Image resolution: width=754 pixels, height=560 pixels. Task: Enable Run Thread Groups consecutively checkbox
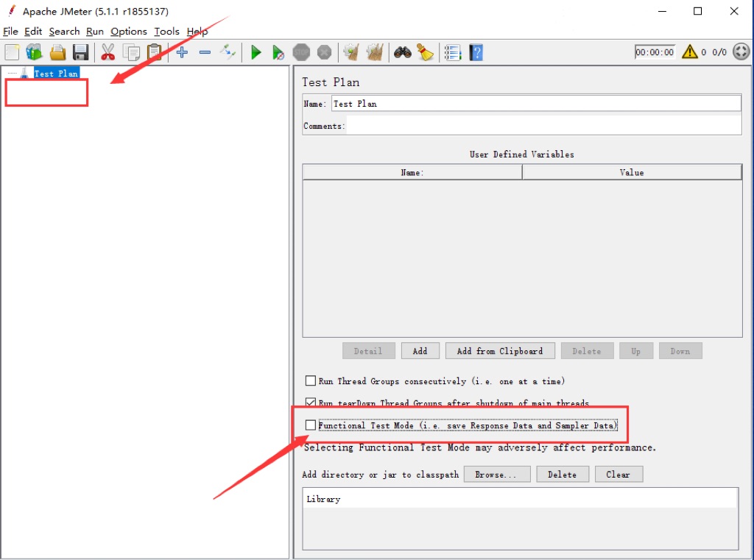311,380
